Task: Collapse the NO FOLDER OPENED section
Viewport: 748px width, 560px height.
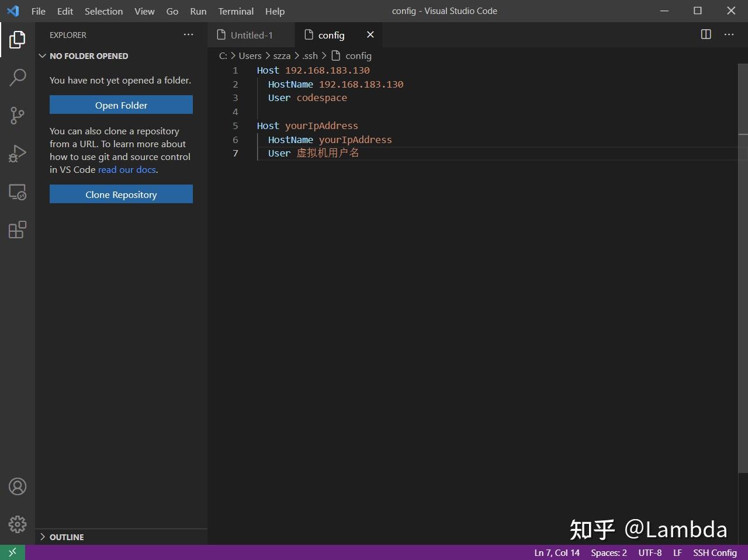Action: [42, 55]
